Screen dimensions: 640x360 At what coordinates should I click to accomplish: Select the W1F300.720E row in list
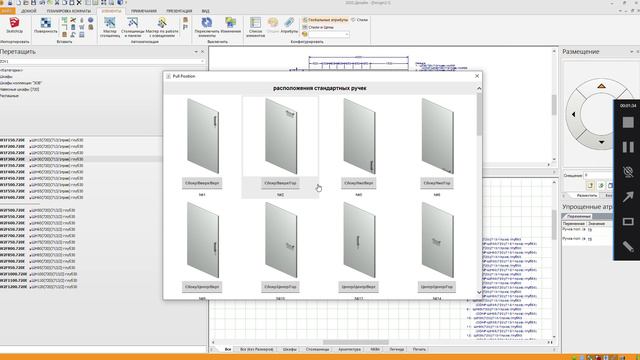pyautogui.click(x=82, y=159)
